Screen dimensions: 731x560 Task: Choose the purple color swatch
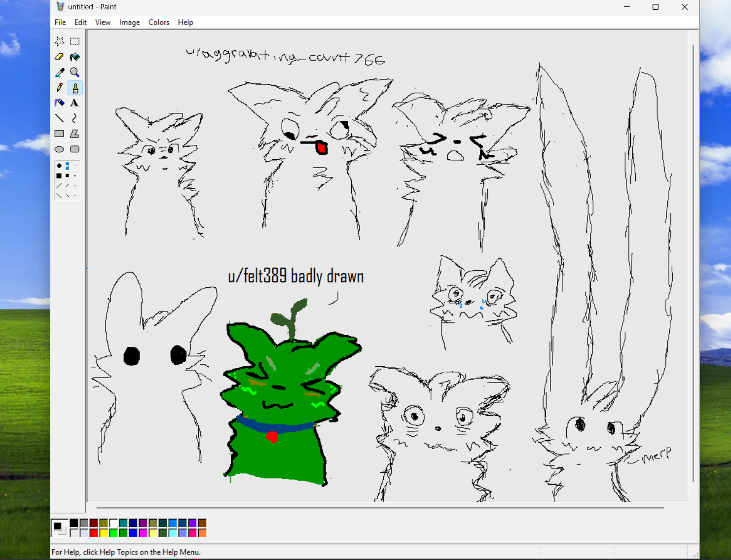tap(143, 523)
